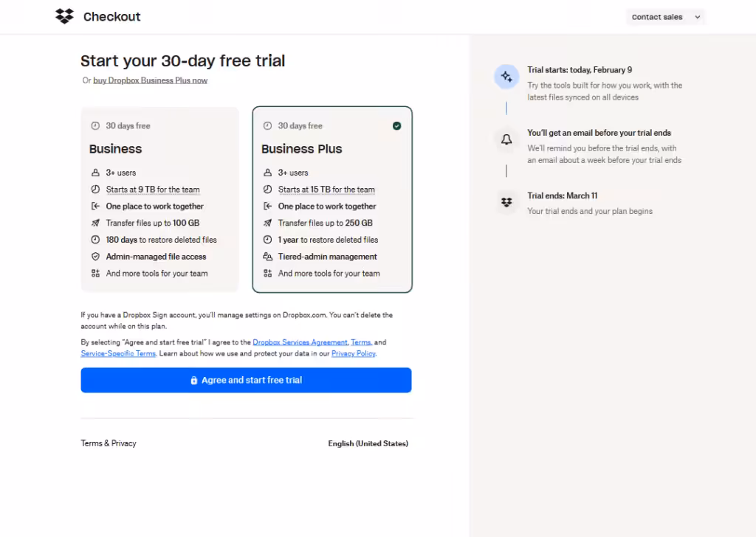Open the Dropbox Services Agreement link
The width and height of the screenshot is (756, 537).
tap(299, 342)
